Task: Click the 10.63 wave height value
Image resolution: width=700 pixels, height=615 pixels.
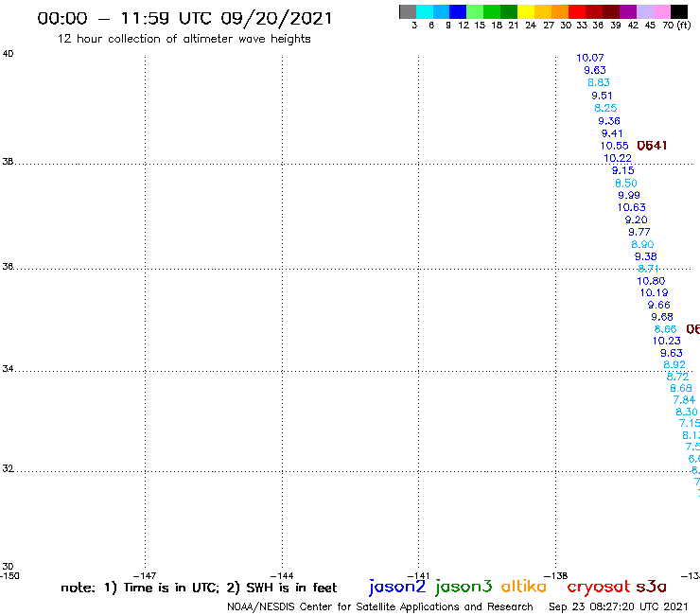Action: point(631,207)
